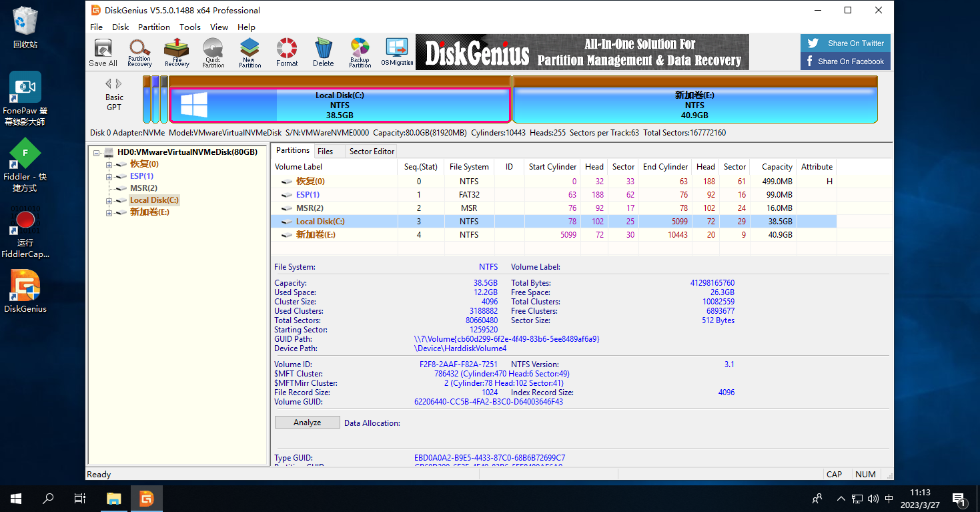Select the Backup Partition icon

pyautogui.click(x=360, y=52)
